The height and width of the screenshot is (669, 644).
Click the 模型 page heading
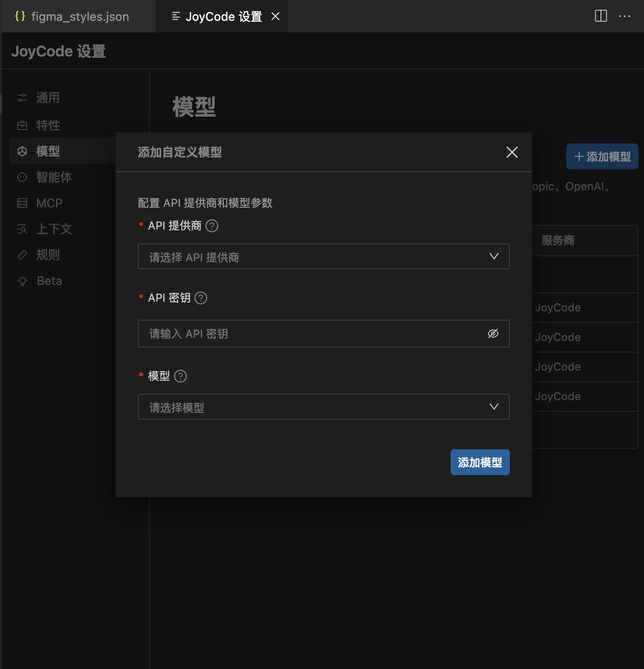(194, 107)
